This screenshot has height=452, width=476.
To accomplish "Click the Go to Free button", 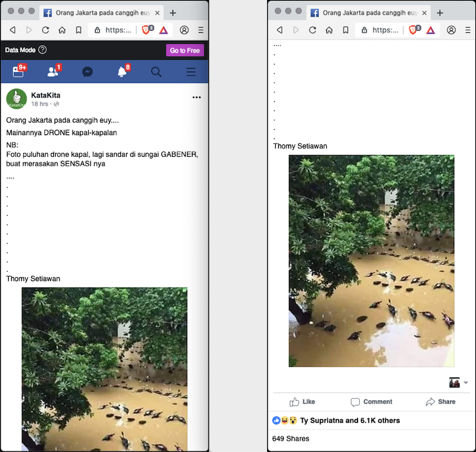I will click(185, 50).
